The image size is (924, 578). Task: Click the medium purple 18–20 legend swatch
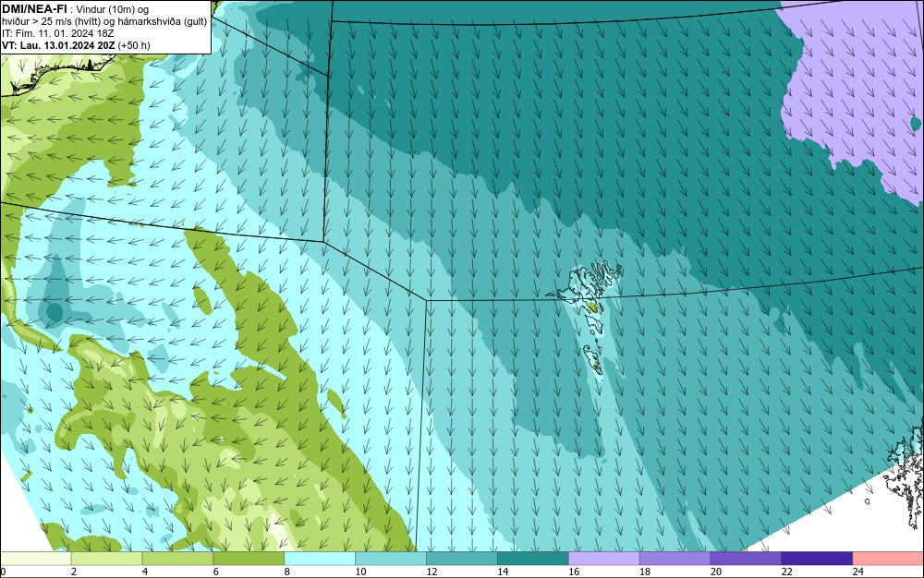(675, 559)
